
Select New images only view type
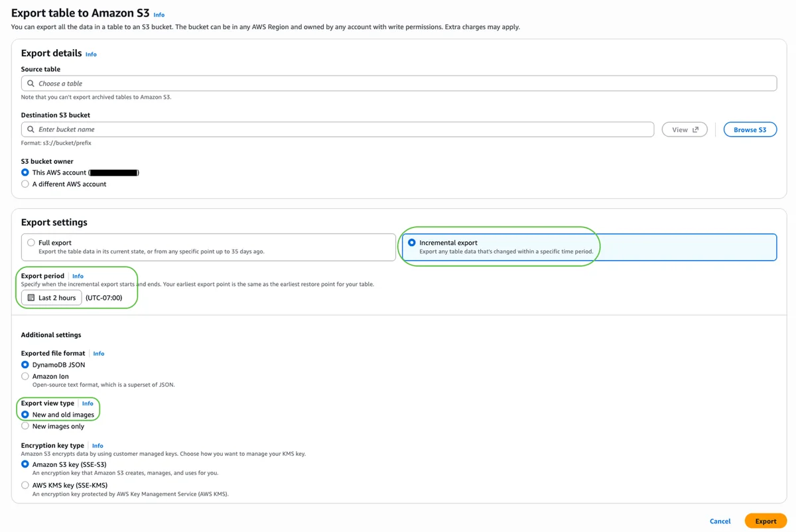coord(25,426)
